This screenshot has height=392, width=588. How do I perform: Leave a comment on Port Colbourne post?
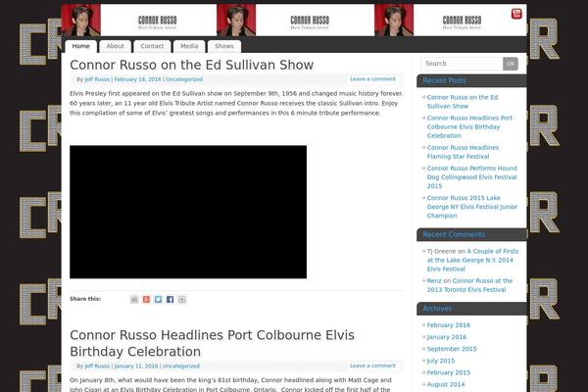point(372,366)
